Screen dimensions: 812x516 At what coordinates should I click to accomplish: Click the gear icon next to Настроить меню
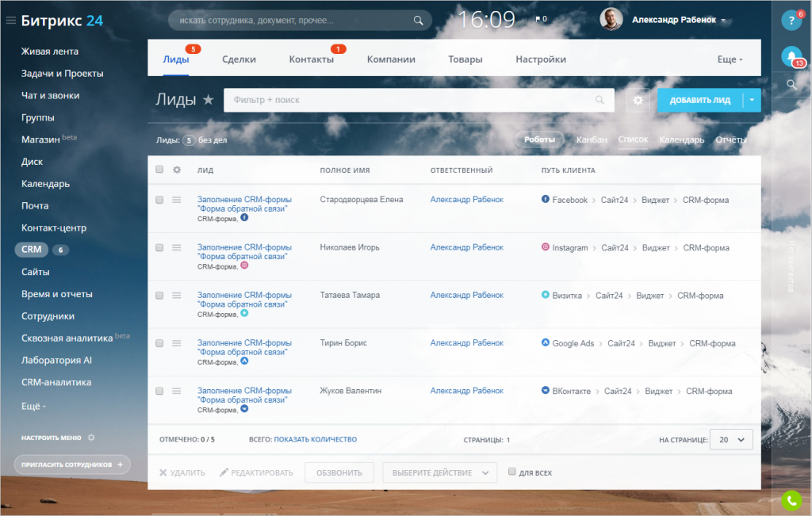click(91, 438)
